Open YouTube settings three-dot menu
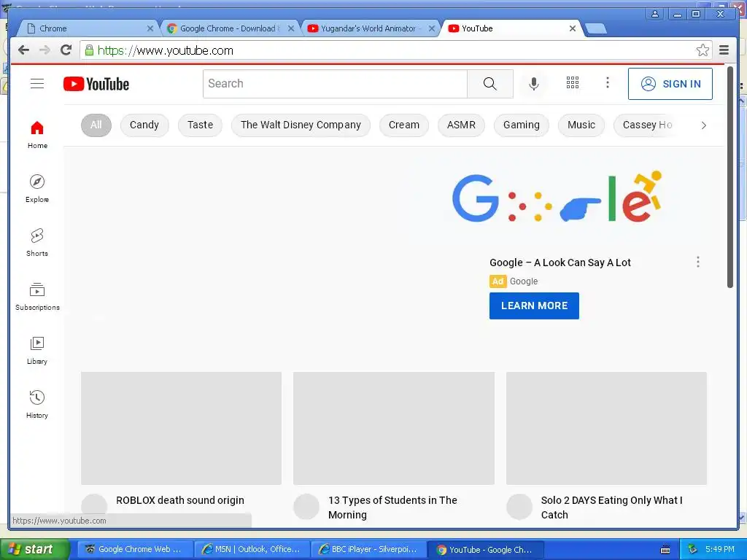 (x=608, y=83)
